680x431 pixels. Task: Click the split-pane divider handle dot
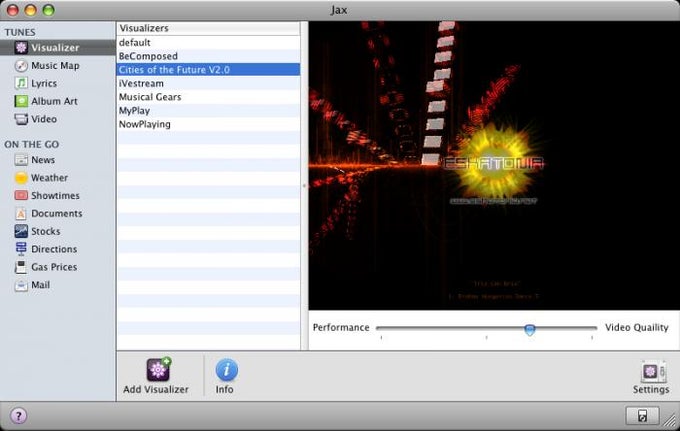pos(304,186)
